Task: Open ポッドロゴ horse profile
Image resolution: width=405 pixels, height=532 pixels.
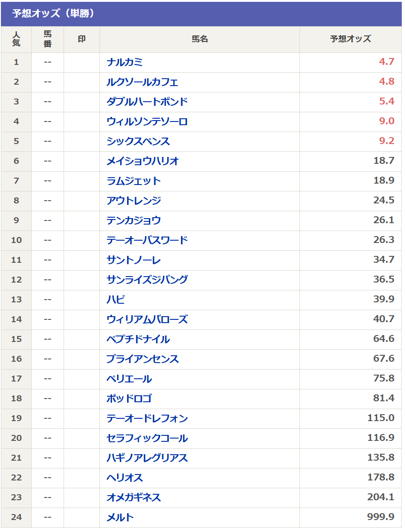Action: (129, 399)
